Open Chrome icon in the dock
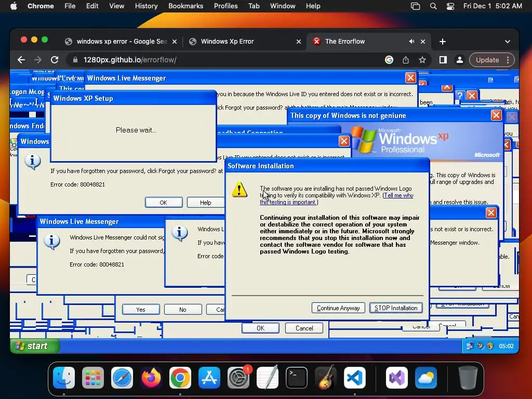 [x=180, y=378]
